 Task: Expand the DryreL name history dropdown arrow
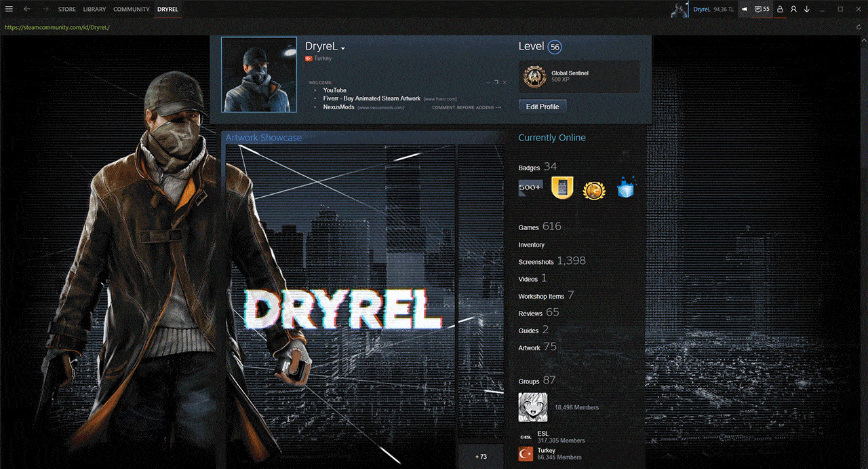click(x=343, y=49)
